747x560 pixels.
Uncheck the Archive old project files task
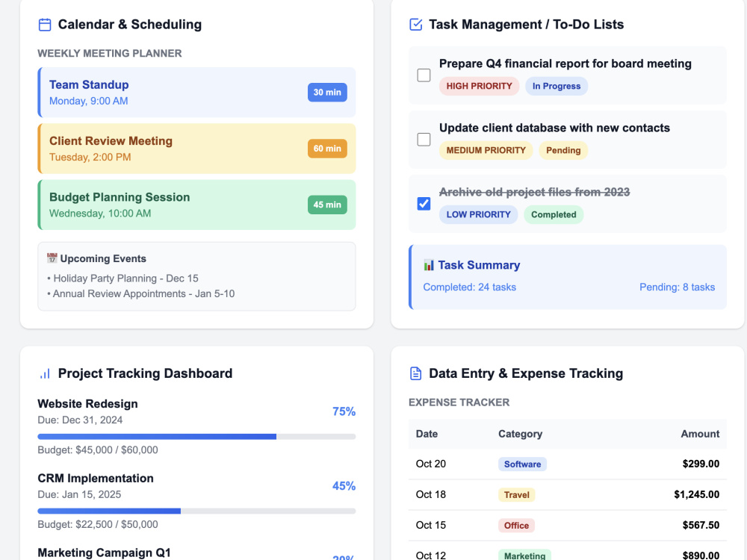[x=424, y=204]
